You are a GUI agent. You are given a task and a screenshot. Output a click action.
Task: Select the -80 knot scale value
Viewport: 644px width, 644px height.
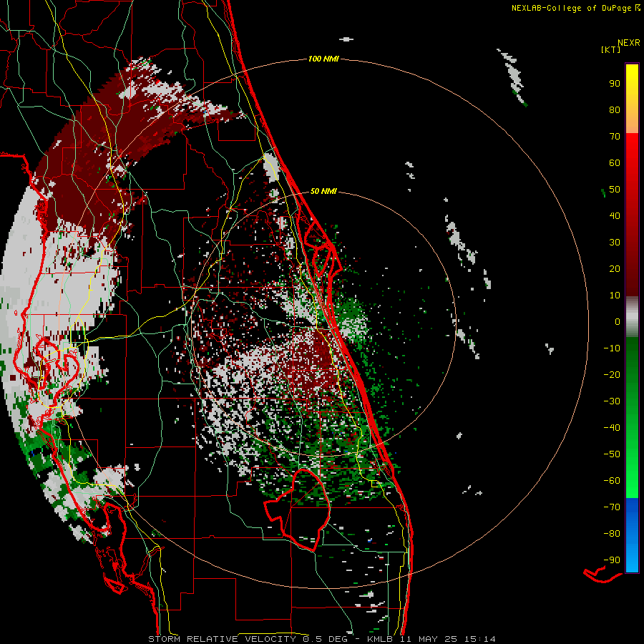pyautogui.click(x=612, y=534)
